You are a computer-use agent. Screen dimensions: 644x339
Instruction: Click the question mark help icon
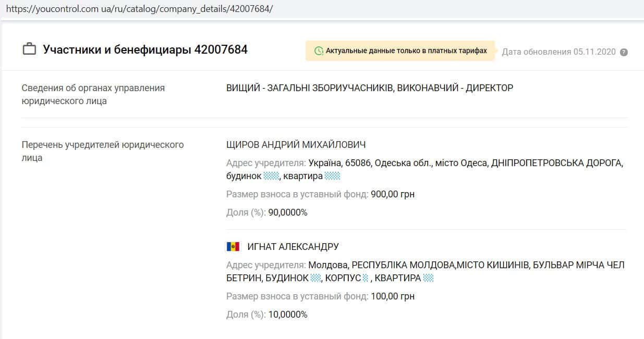(624, 52)
